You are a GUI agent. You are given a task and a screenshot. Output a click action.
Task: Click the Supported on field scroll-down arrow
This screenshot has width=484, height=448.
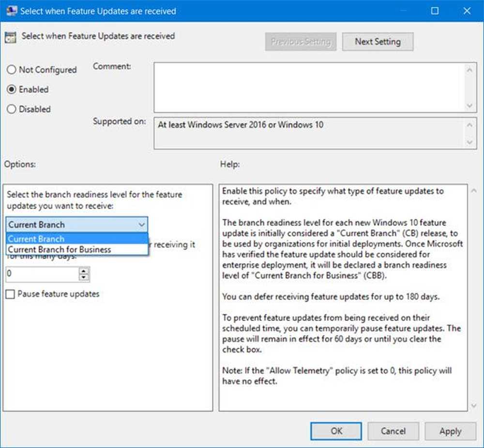(x=470, y=142)
